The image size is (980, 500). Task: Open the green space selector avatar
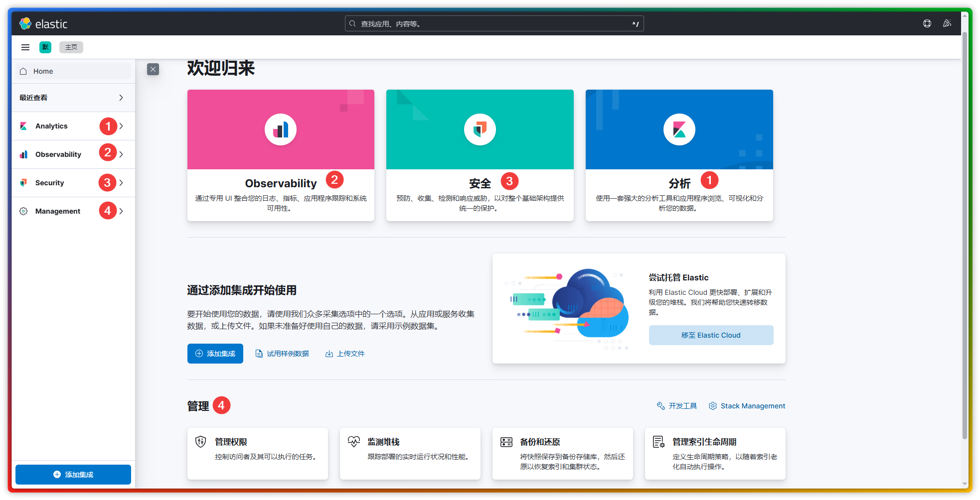tap(45, 47)
